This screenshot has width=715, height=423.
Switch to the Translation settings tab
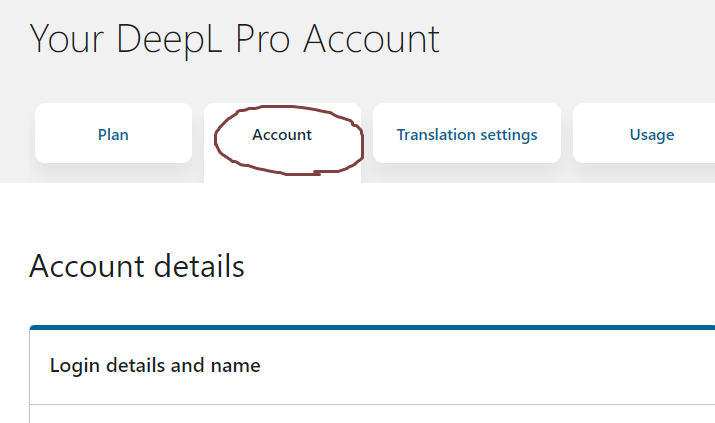[467, 133]
